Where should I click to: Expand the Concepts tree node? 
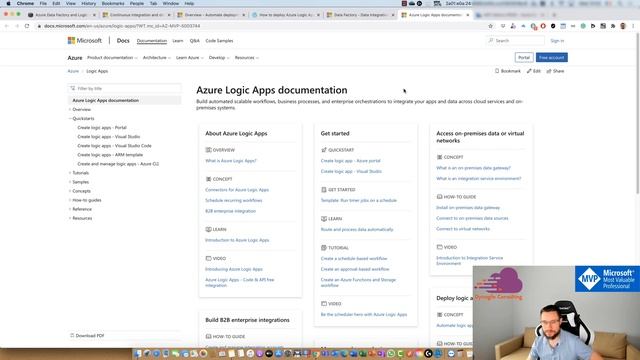tap(70, 191)
